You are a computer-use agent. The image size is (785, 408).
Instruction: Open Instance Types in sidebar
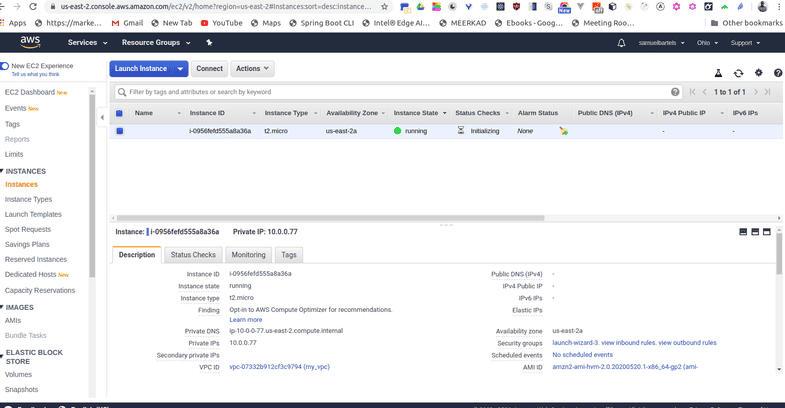[x=29, y=199]
